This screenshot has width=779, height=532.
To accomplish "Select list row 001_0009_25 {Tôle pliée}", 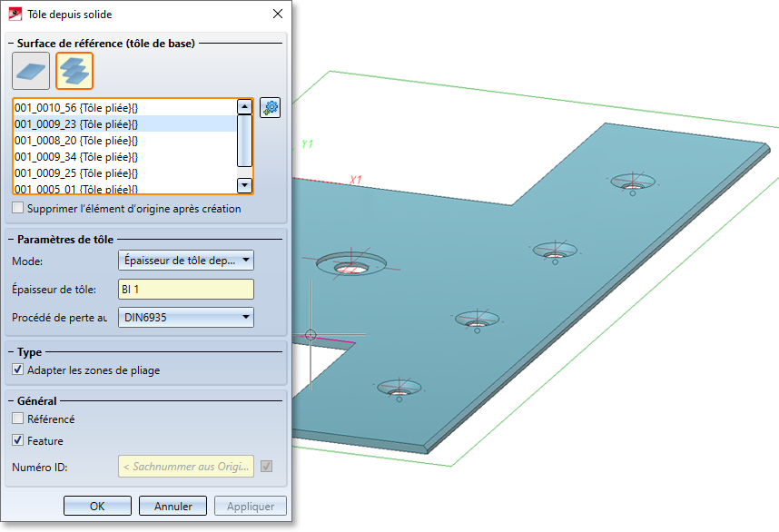I will [x=125, y=172].
